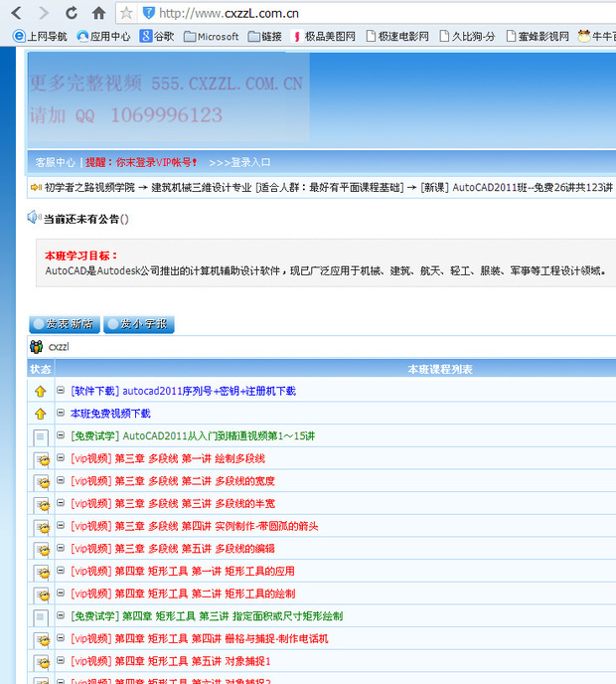The width and height of the screenshot is (616, 684).
Task: Collapse the 本班免费视频下载 row expander
Action: tap(61, 413)
